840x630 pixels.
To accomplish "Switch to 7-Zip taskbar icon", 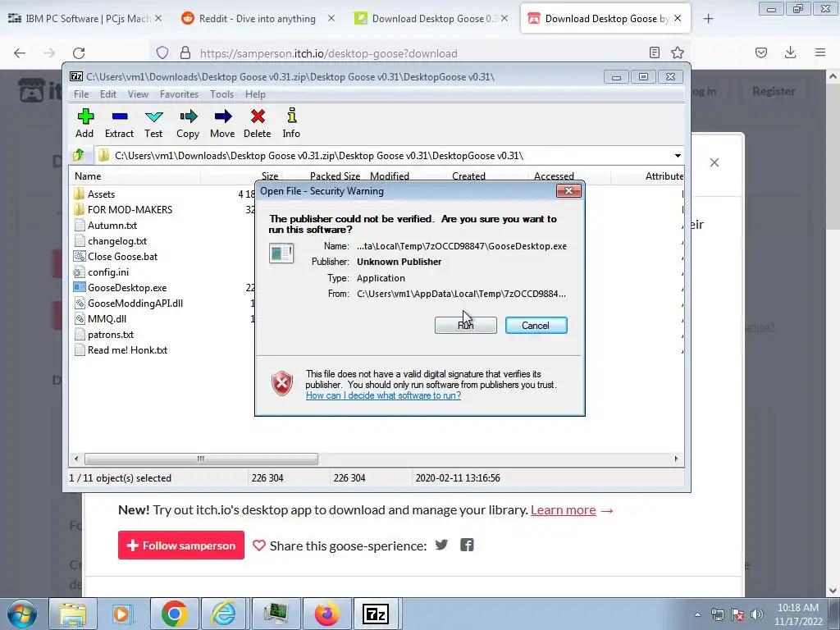I will (376, 614).
